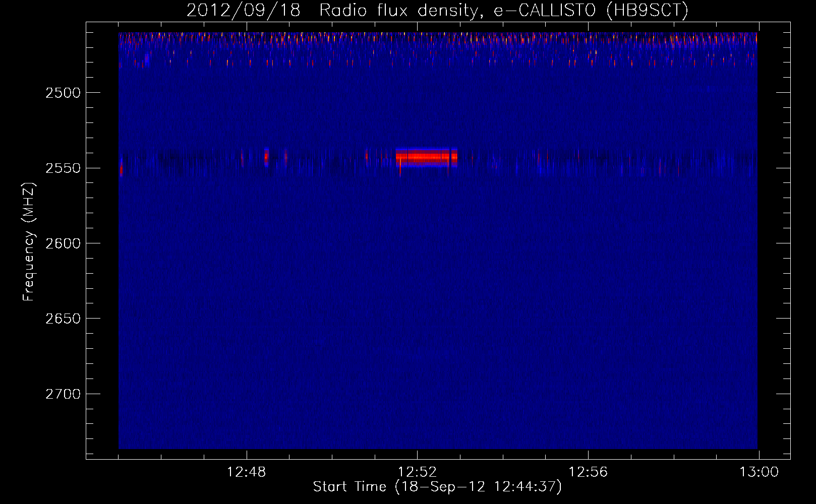This screenshot has width=816, height=504.
Task: Select the 2500 frequency tick label
Action: click(x=63, y=93)
